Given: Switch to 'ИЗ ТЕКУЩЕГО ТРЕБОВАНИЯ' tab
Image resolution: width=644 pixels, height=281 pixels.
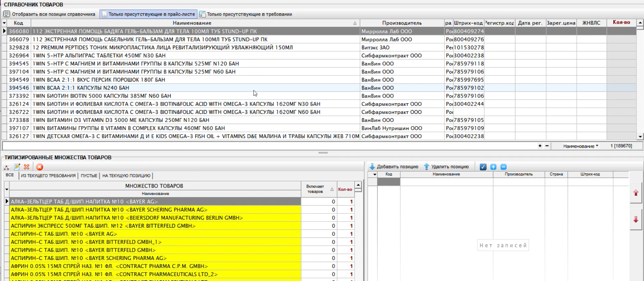Looking at the screenshot, I should tap(48, 176).
